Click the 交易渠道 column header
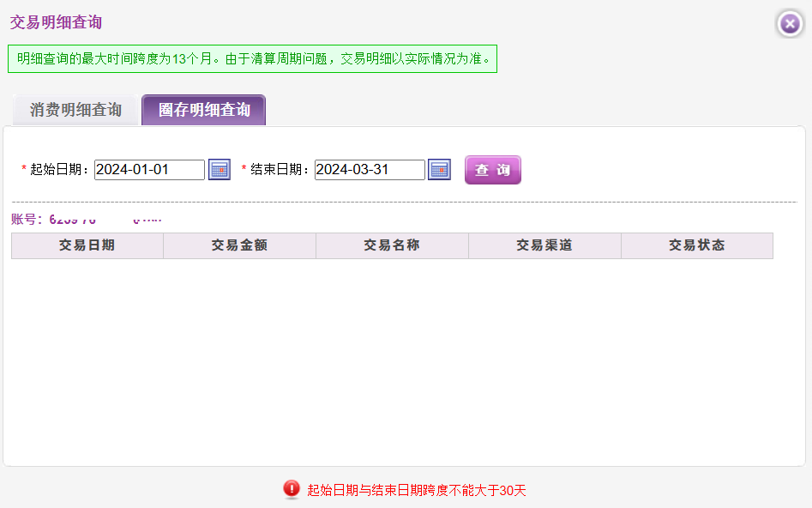This screenshot has height=508, width=812. (544, 245)
